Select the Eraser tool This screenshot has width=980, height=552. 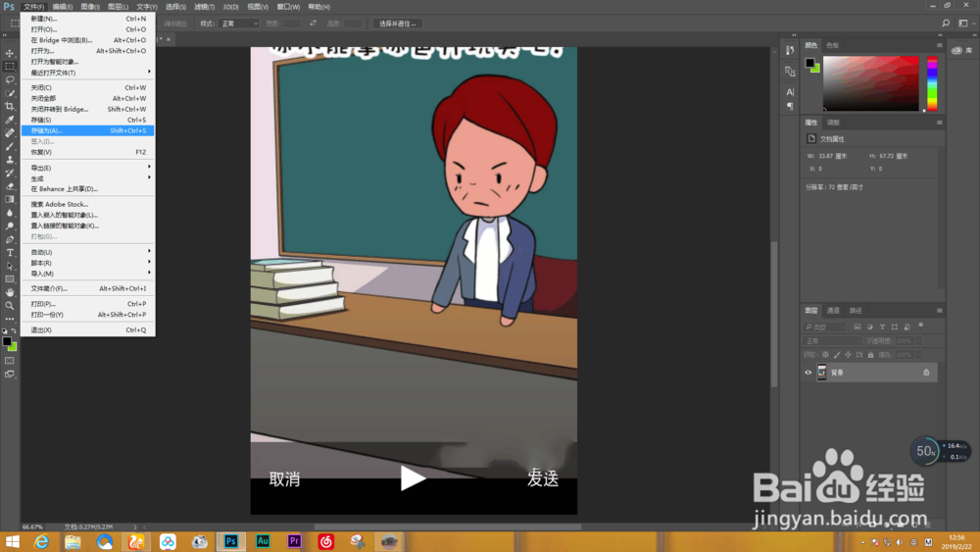click(10, 186)
